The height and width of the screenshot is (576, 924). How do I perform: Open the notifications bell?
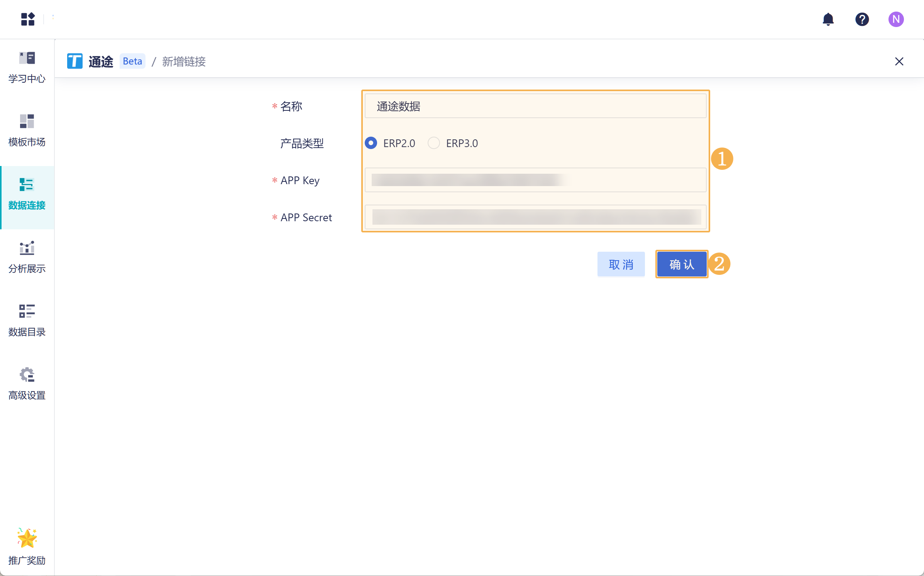coord(828,19)
